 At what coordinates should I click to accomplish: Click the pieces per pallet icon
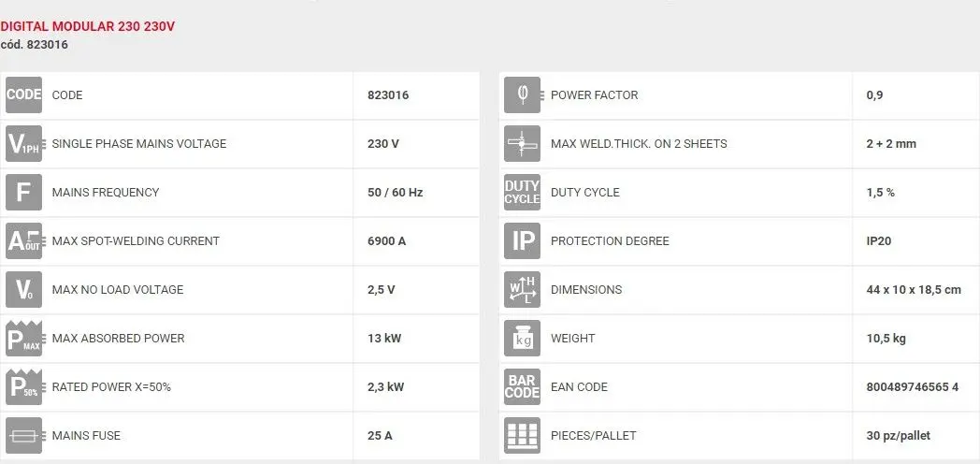[522, 436]
